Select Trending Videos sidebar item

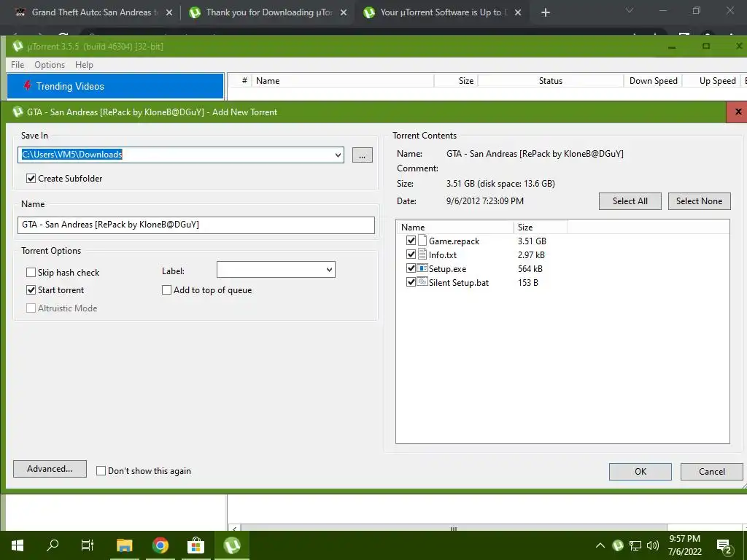[115, 86]
